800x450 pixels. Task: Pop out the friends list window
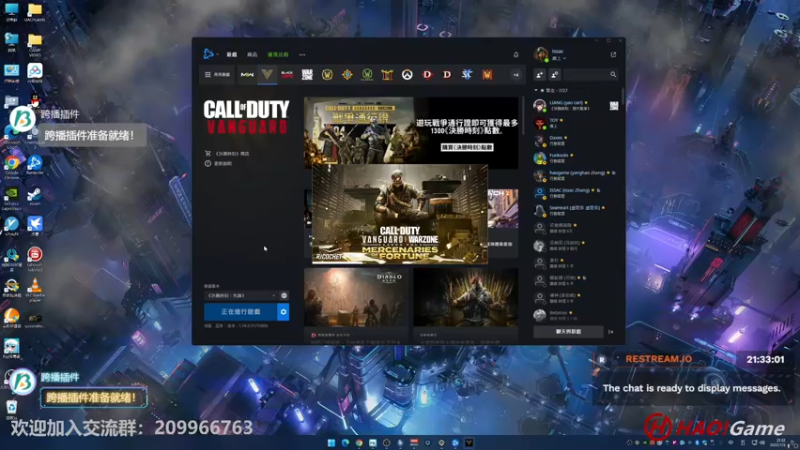613,55
